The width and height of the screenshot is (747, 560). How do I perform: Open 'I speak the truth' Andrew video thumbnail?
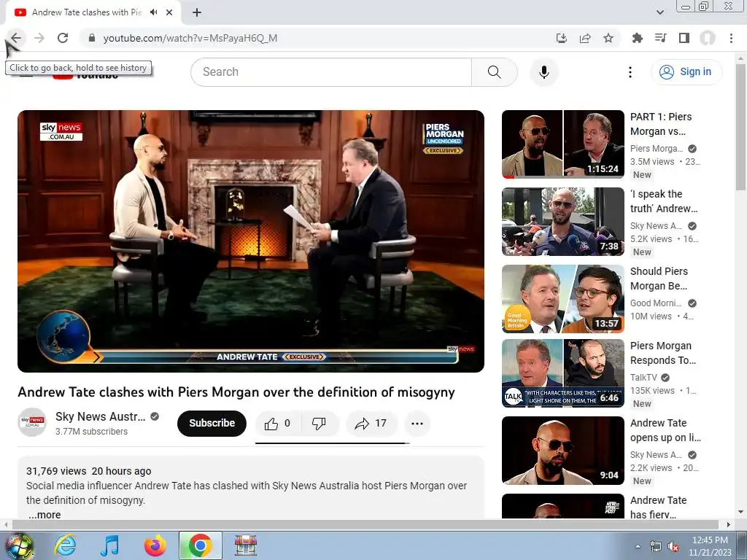(x=563, y=222)
